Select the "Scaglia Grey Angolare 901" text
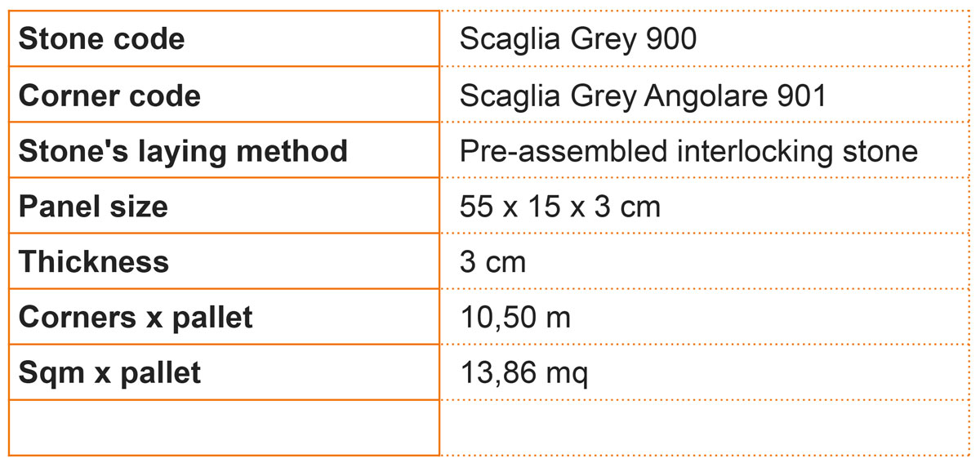This screenshot has width=980, height=472. tap(644, 96)
